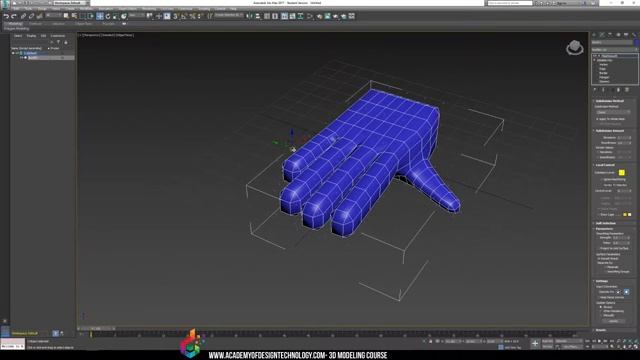Open Scene Explorer Display menu

31,36
